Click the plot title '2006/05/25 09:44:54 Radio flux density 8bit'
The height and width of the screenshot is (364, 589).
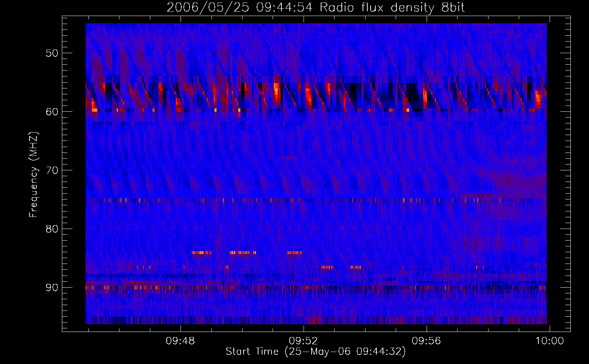click(x=316, y=8)
